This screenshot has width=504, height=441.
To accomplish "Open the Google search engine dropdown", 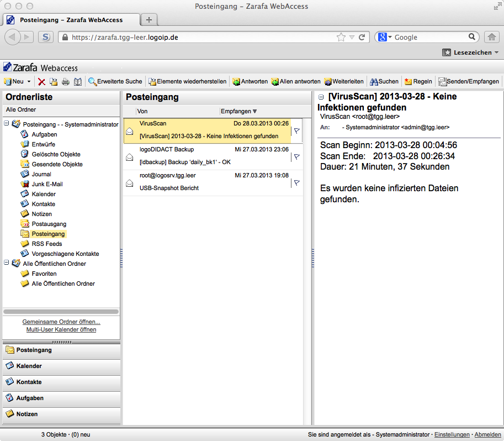I will tap(385, 38).
